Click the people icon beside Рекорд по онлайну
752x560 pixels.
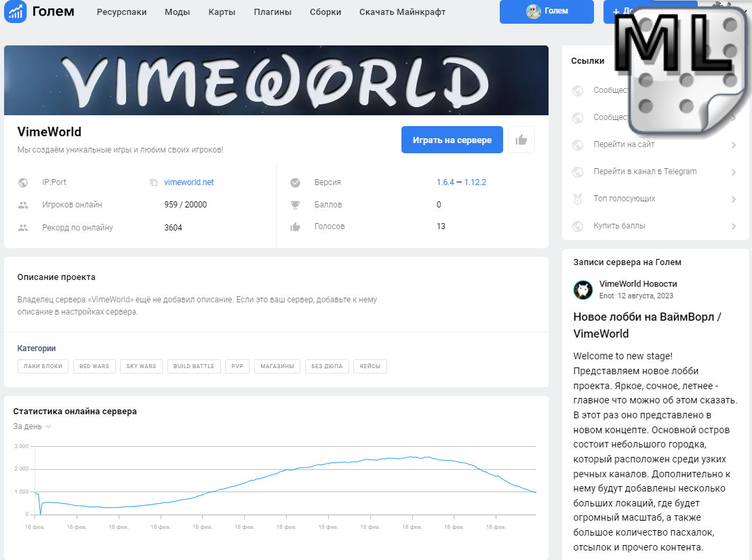tap(22, 228)
